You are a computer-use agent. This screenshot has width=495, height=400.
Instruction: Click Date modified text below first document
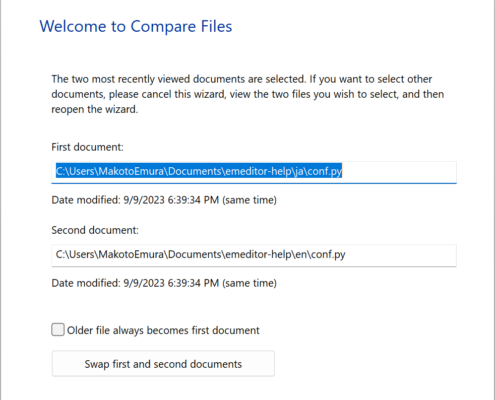click(164, 200)
